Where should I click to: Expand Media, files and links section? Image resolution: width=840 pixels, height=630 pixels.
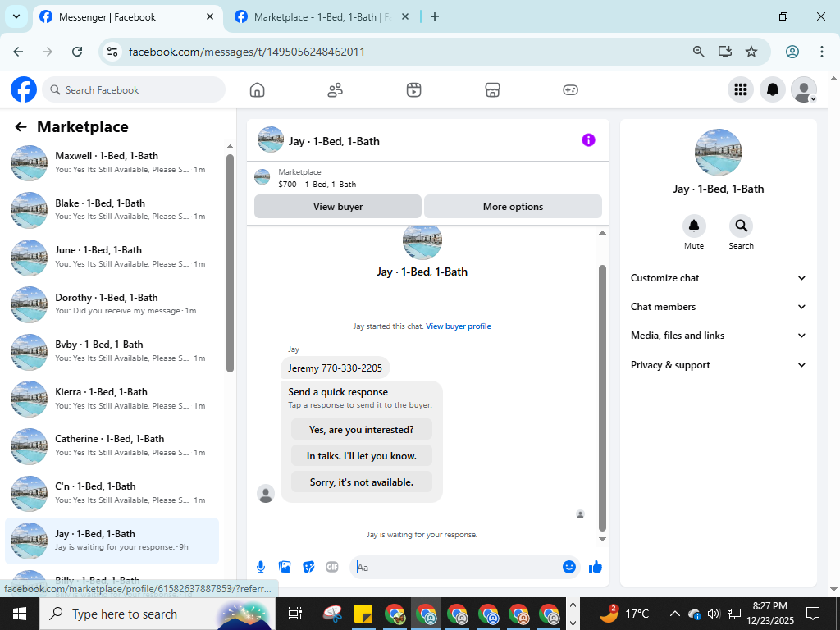pos(718,336)
